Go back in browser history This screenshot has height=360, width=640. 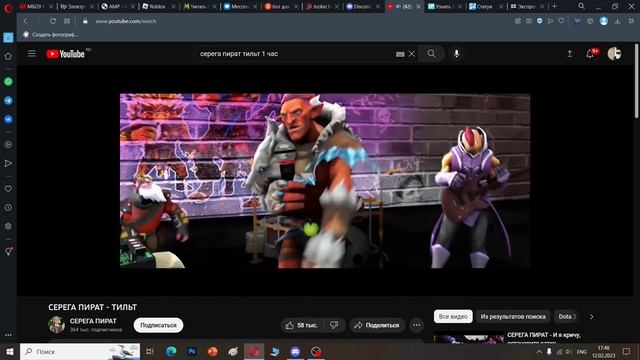(25, 21)
